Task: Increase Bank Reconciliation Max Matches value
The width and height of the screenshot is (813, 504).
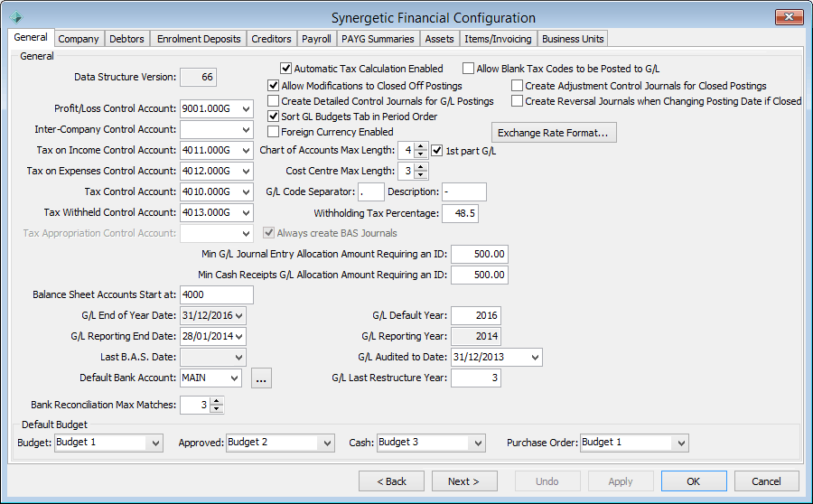Action: (217, 401)
